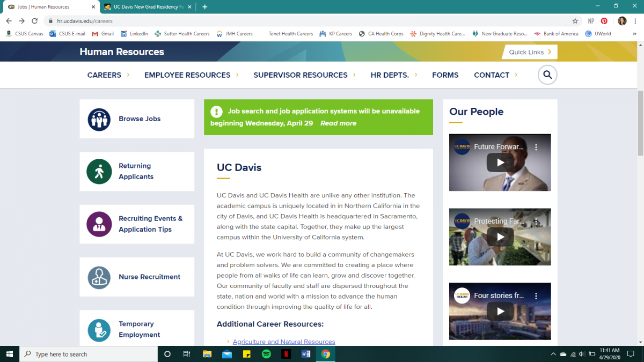Switch to UC Davis New Grad Residency tab
This screenshot has width=644, height=362.
coord(148,7)
